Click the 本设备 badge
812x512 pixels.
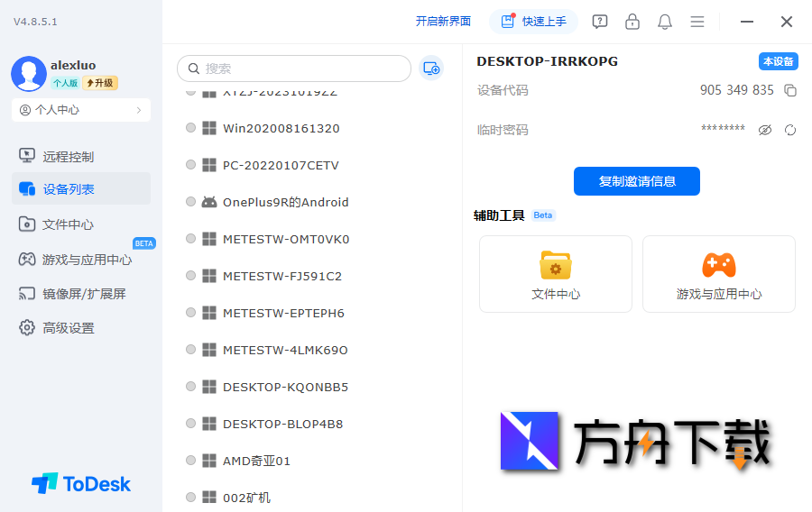click(x=779, y=61)
